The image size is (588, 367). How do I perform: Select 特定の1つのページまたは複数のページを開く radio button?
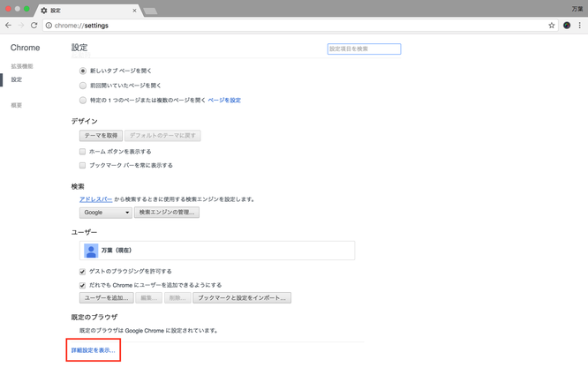click(83, 100)
